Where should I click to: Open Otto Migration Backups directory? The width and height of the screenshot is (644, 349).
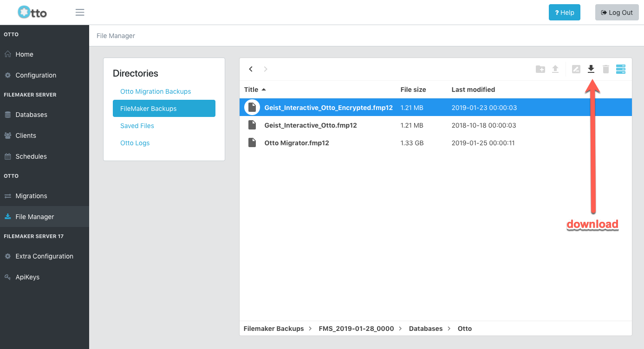[156, 91]
